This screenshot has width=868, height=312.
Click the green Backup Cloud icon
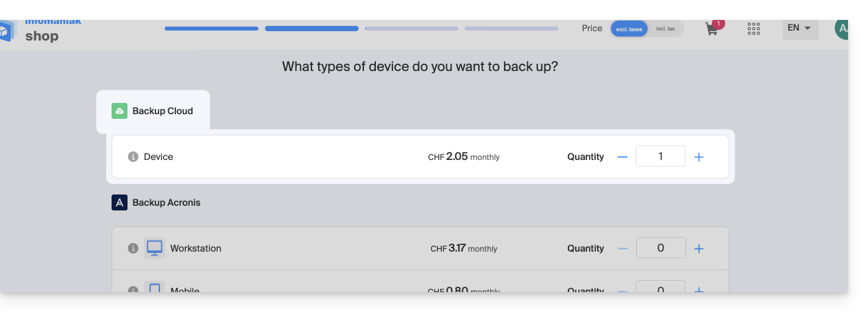(x=120, y=111)
